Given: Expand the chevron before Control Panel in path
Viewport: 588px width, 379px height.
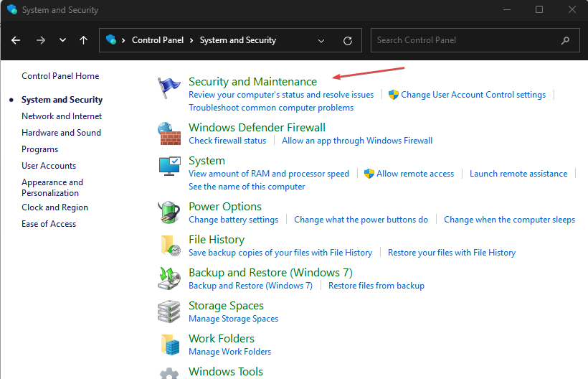Looking at the screenshot, I should coord(123,40).
